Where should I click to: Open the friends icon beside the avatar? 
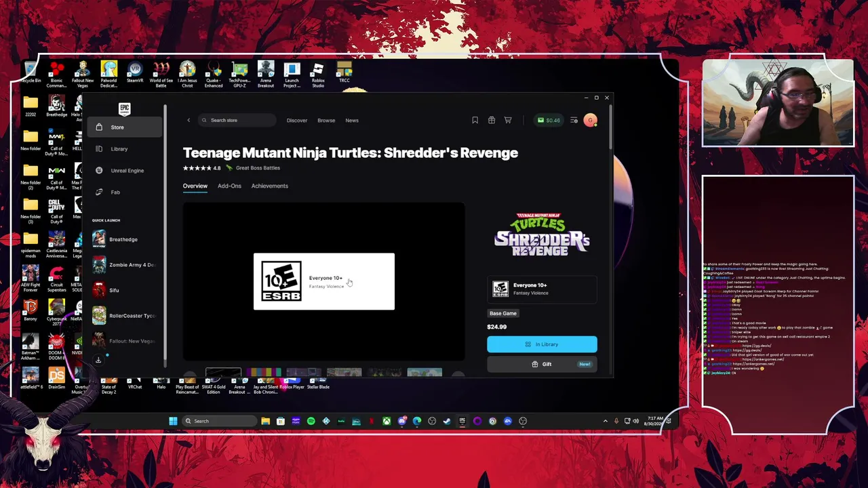[x=574, y=121]
